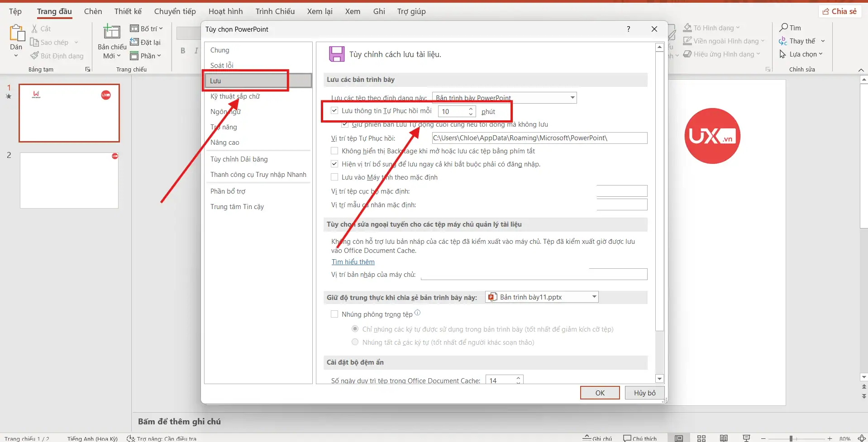
Task: Enable 'Lưu vào Máy tính theo mặc định'
Action: pyautogui.click(x=334, y=177)
